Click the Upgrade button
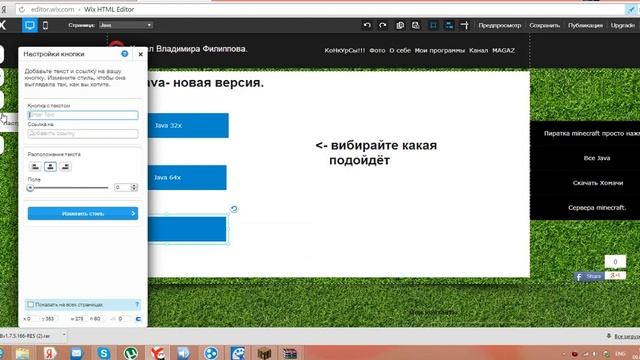The image size is (640, 360). pos(622,25)
